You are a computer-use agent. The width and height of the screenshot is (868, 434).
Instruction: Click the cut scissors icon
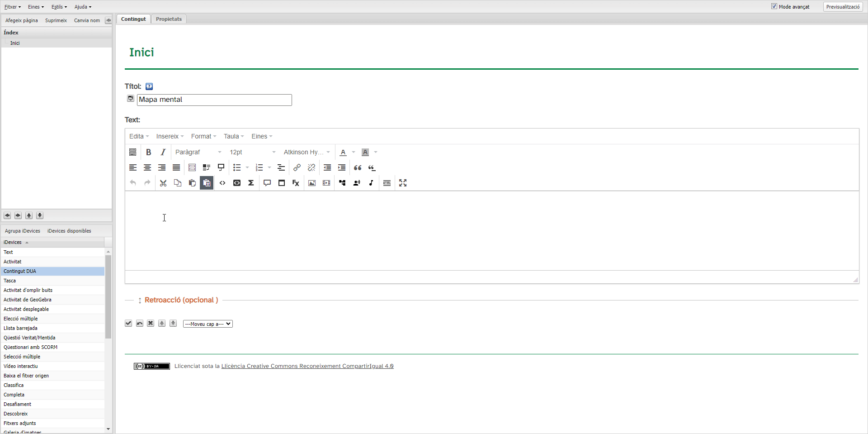(163, 183)
